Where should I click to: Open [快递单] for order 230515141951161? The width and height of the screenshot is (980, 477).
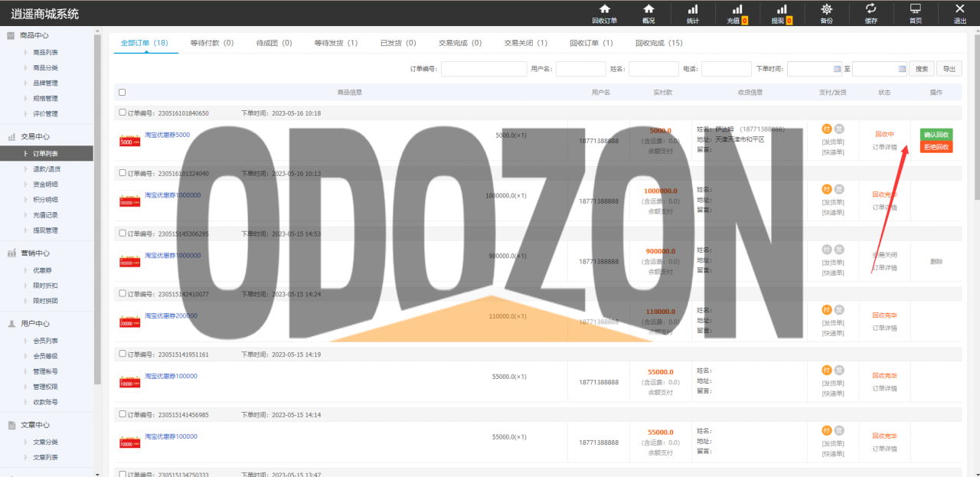click(833, 393)
